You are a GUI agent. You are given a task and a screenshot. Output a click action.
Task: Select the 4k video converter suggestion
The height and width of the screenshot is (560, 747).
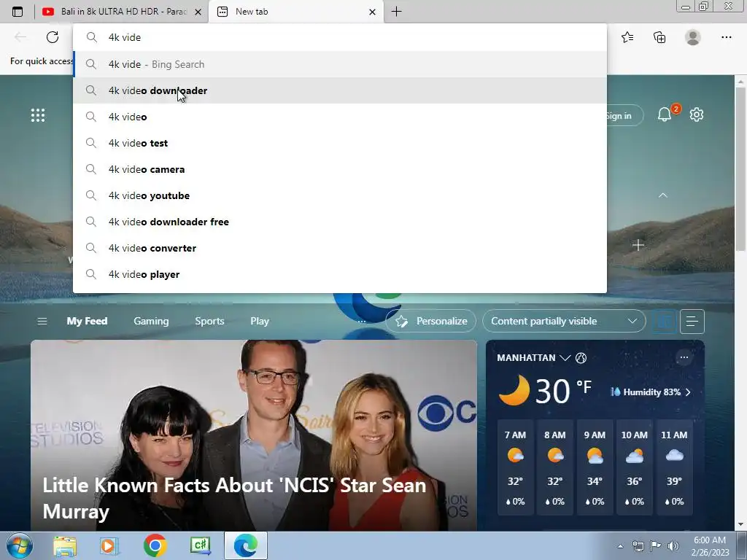tap(340, 248)
